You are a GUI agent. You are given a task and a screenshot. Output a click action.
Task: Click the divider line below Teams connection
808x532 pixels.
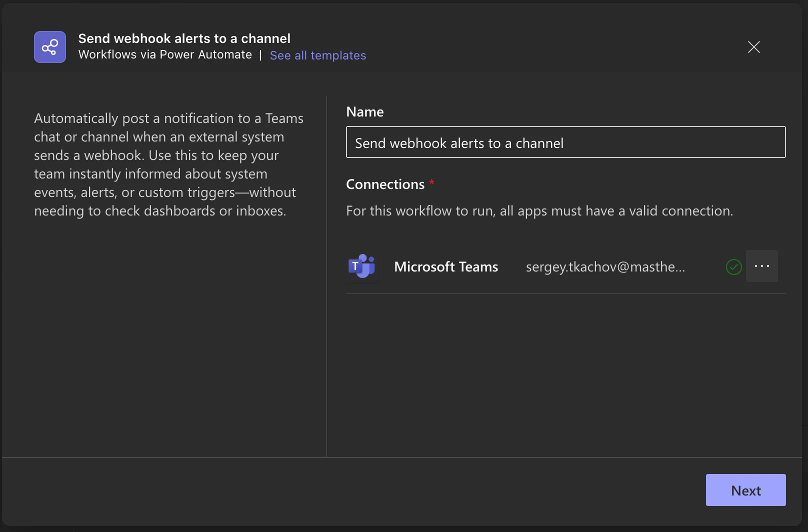565,293
